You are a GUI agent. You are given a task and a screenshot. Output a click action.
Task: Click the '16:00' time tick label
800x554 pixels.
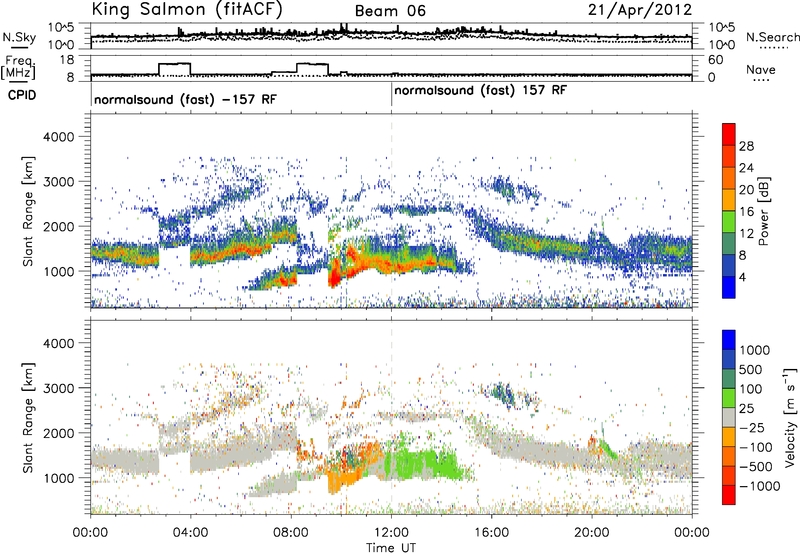point(491,533)
